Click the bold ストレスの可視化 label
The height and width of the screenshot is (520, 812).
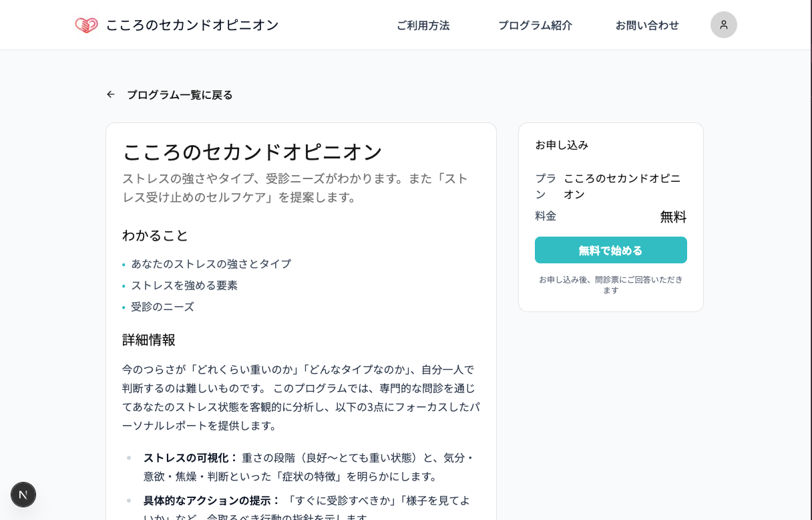click(190, 458)
